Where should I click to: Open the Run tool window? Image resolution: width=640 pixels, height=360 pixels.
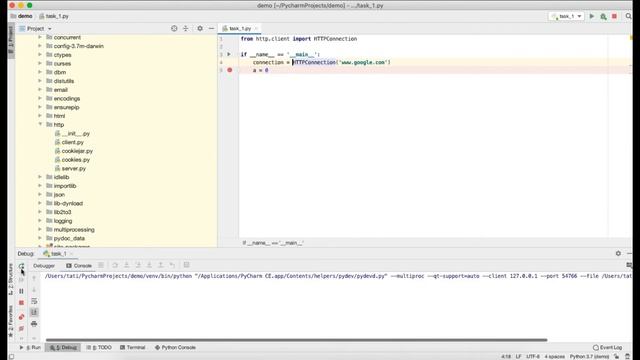coord(30,347)
